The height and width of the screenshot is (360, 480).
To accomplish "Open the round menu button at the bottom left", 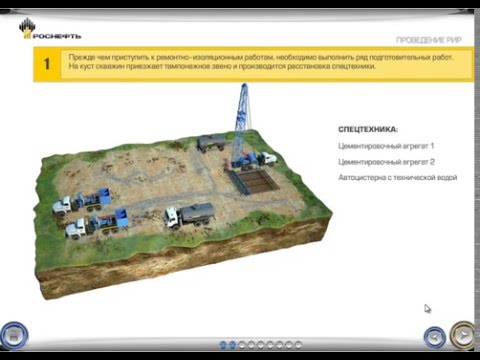I will (14, 336).
